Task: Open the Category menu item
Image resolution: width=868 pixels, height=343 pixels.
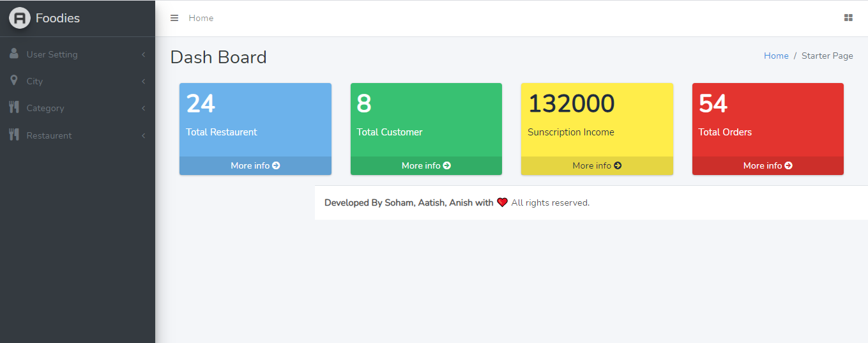Action: pos(77,108)
